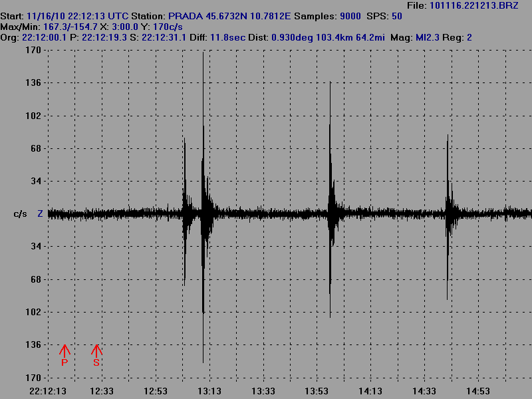Click the origin time 22:12:00.1
Screen dimensions: 532x399
pos(44,37)
